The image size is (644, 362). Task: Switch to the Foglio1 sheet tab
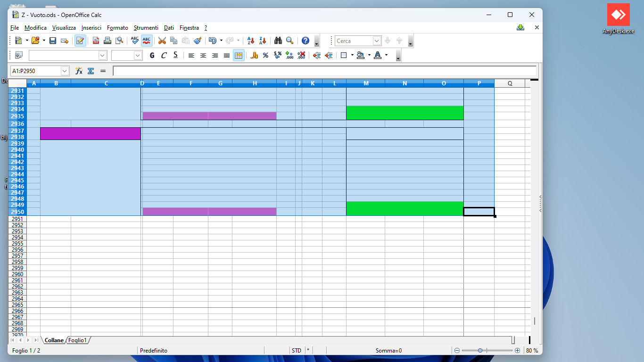pyautogui.click(x=78, y=340)
